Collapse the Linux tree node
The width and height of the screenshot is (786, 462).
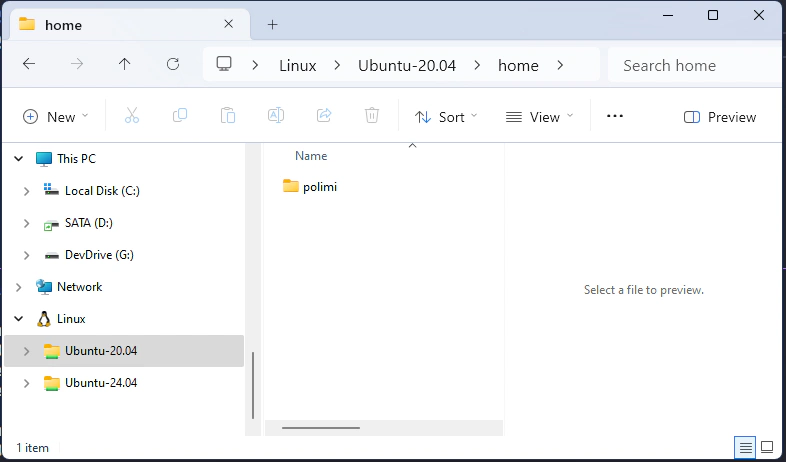pos(17,319)
